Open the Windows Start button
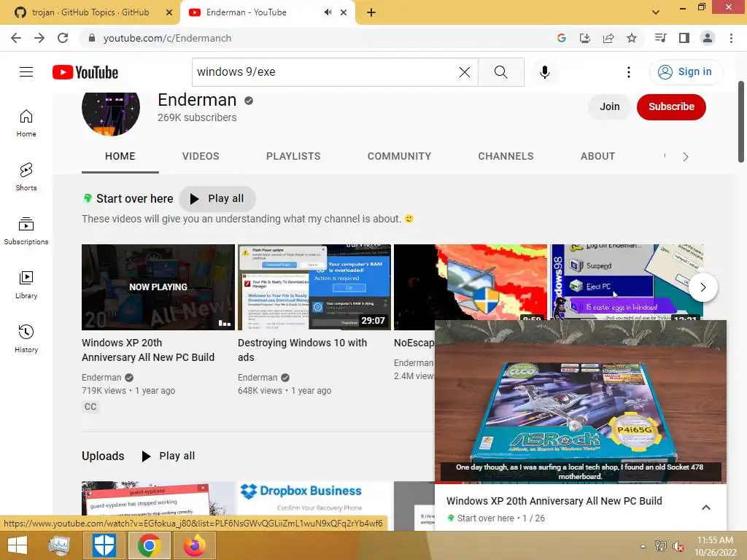This screenshot has height=560, width=747. coord(18,545)
